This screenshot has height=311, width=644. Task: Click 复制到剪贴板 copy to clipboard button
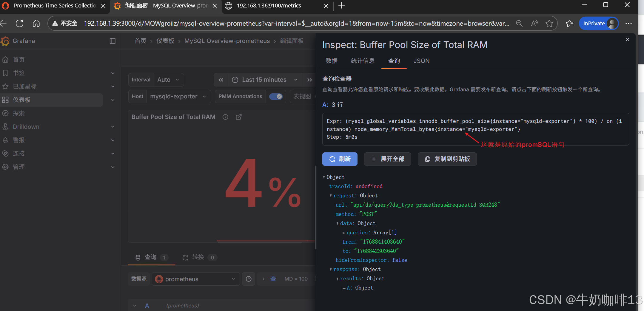pos(447,159)
